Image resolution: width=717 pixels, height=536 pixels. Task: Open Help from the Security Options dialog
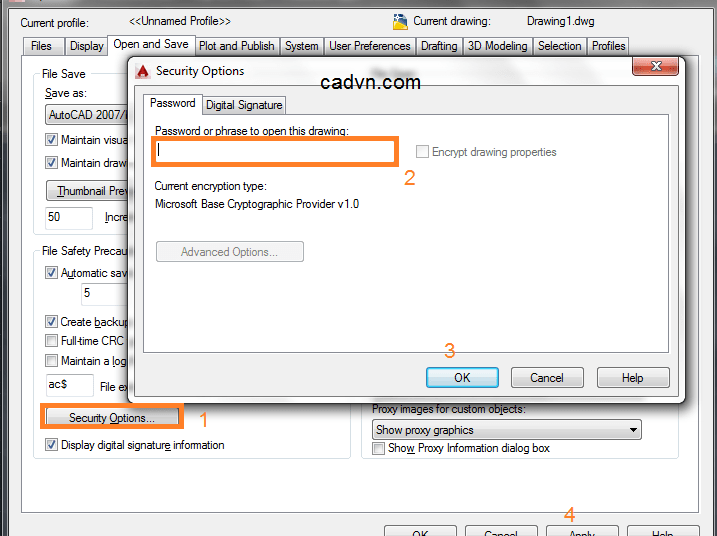(x=633, y=378)
